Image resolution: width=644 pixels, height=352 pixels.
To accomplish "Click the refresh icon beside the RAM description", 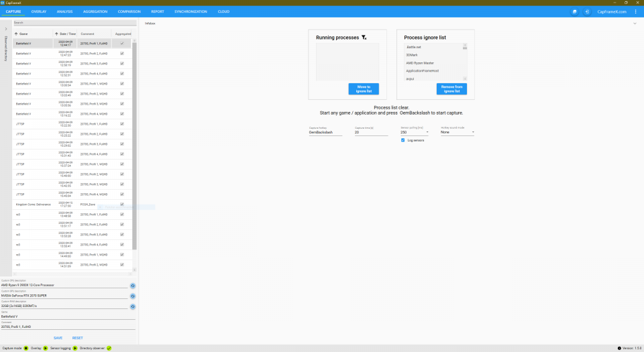I will 133,306.
